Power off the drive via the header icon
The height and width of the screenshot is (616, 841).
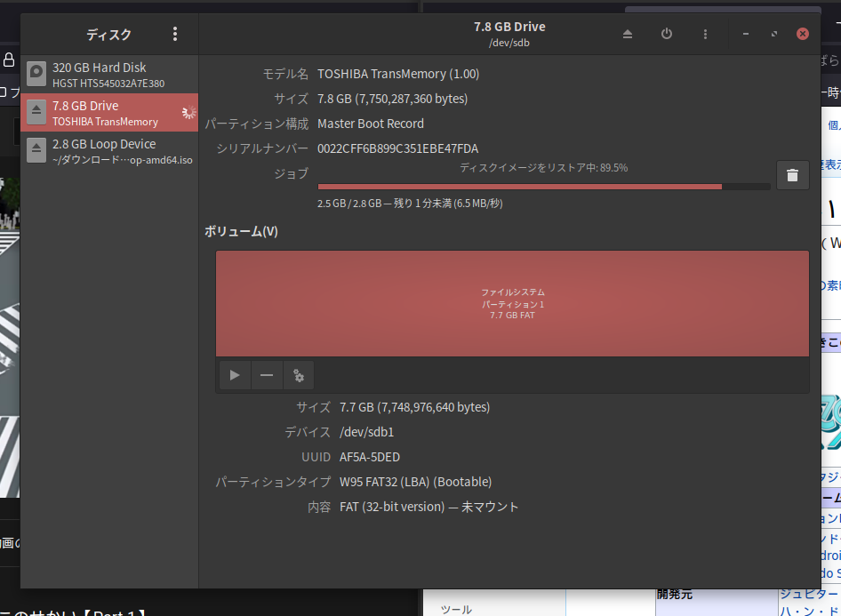[x=667, y=34]
